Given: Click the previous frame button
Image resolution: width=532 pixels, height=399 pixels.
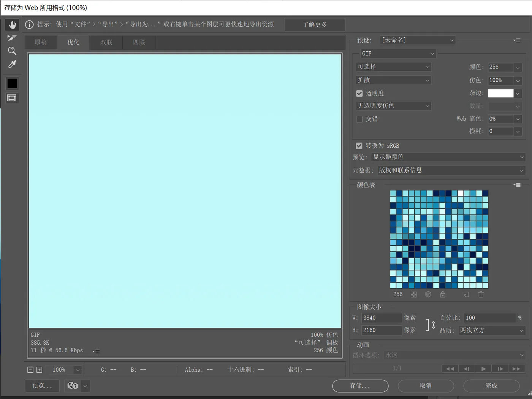Looking at the screenshot, I should 466,369.
